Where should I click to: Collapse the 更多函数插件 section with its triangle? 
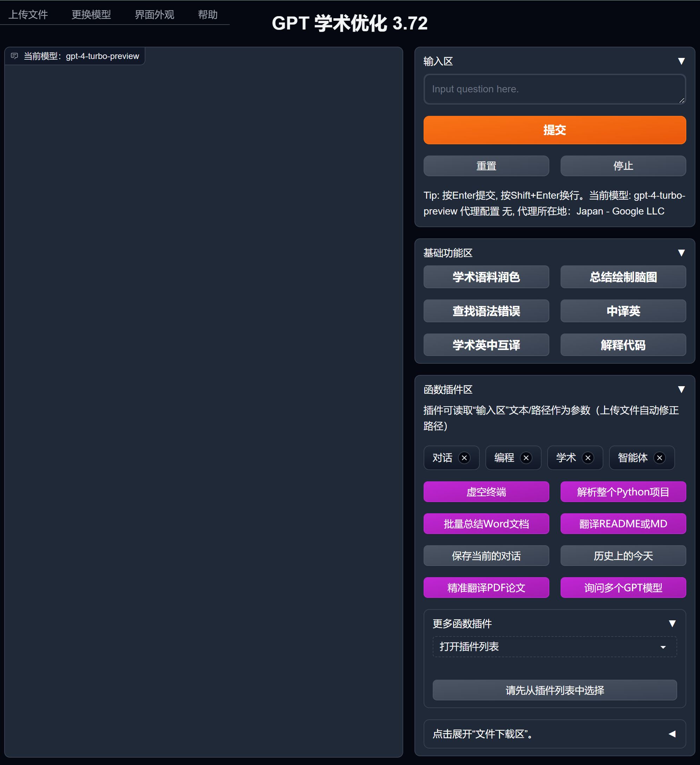[672, 624]
